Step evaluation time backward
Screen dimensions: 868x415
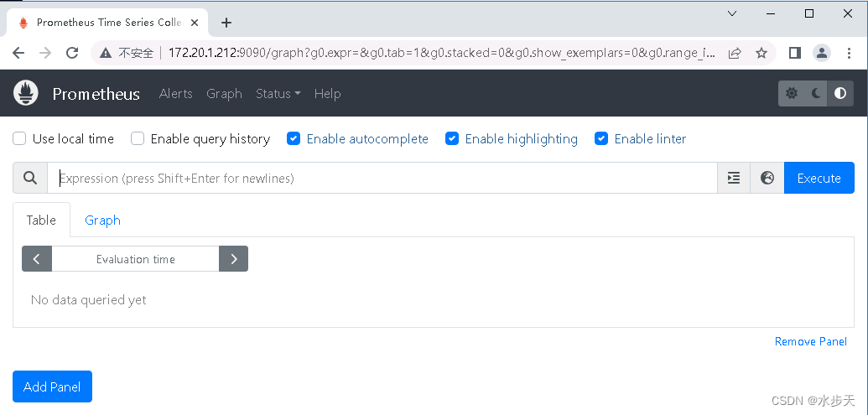coord(37,259)
